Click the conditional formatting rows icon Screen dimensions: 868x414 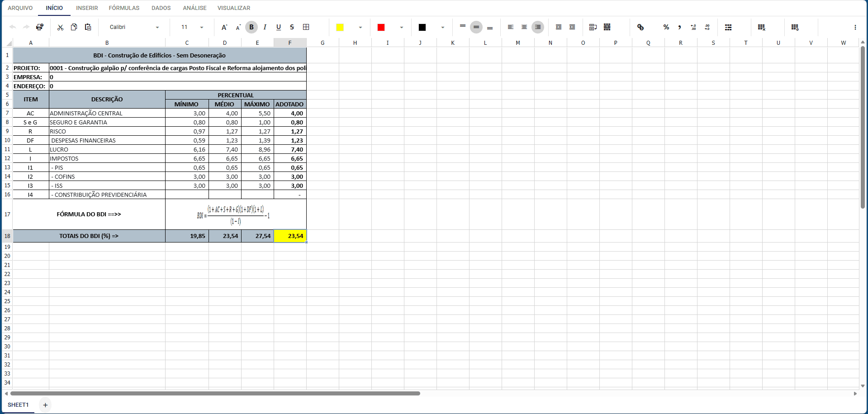pos(728,27)
